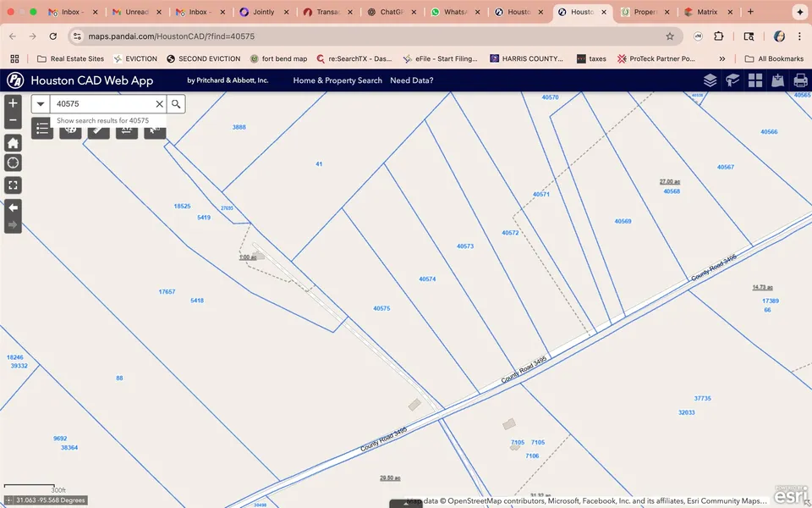The width and height of the screenshot is (812, 508).
Task: Clear the search text 40575
Action: point(159,104)
